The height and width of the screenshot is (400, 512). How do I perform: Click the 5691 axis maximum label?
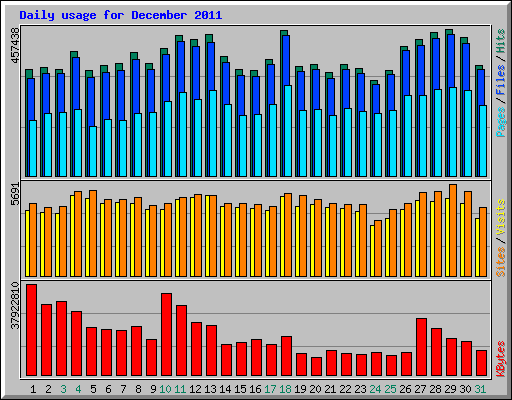click(15, 194)
